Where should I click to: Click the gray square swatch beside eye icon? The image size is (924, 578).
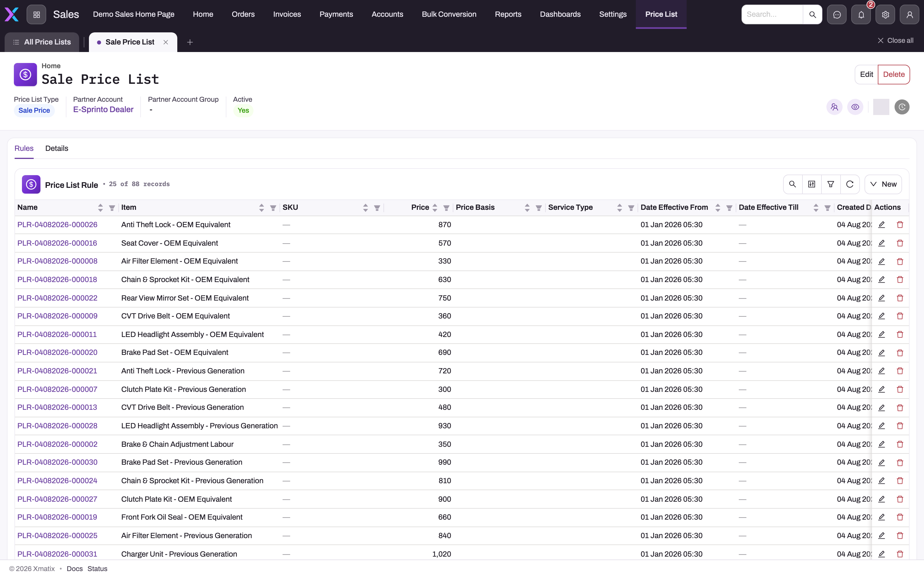pyautogui.click(x=881, y=107)
